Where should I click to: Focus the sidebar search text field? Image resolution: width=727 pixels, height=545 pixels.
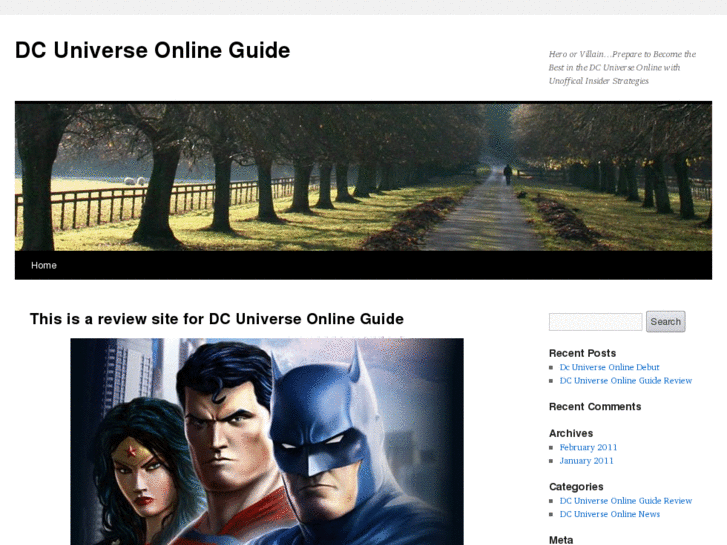pos(595,321)
